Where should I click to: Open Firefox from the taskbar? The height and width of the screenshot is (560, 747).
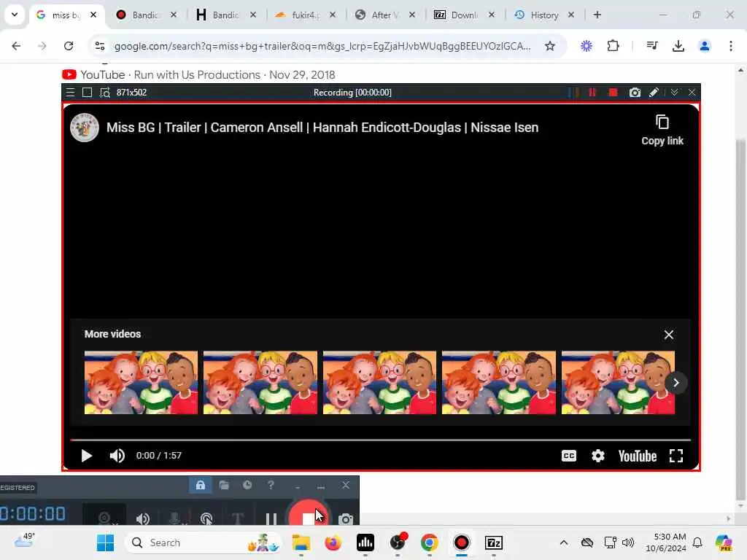[333, 542]
